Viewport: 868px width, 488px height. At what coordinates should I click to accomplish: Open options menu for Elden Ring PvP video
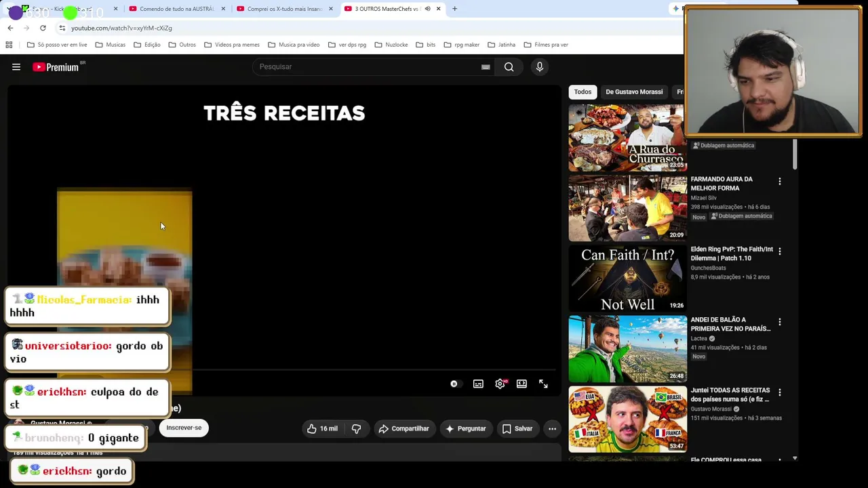tap(780, 251)
